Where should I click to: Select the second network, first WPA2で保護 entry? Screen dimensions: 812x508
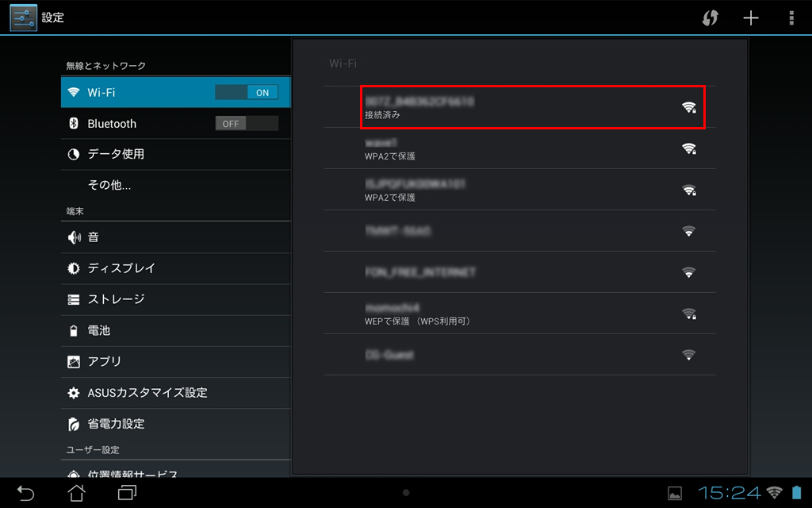[519, 148]
